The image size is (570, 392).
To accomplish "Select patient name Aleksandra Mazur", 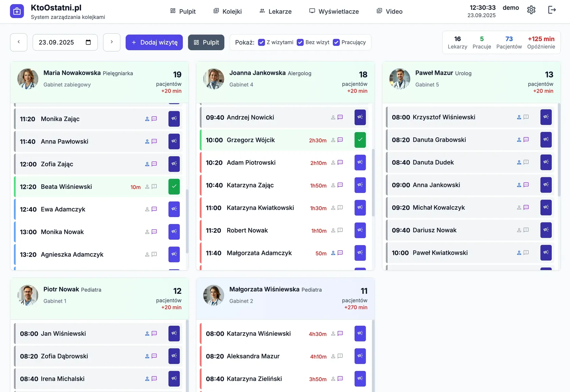I will click(253, 356).
